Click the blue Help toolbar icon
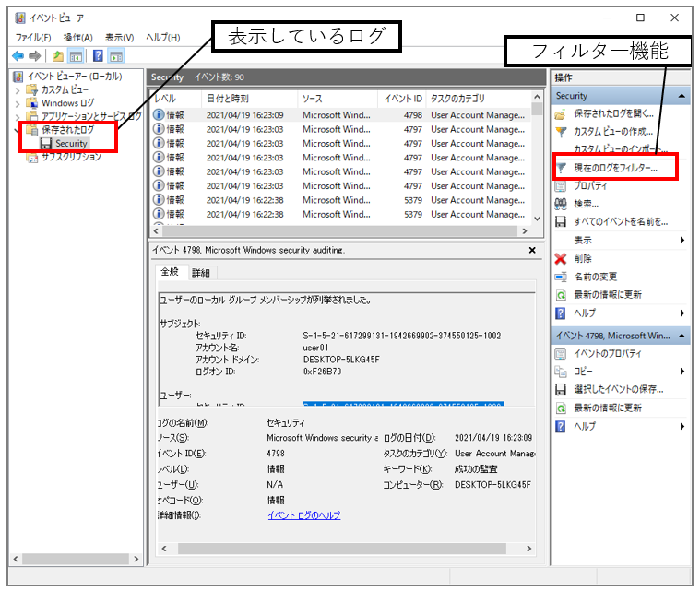The height and width of the screenshot is (591, 700). coord(98,56)
